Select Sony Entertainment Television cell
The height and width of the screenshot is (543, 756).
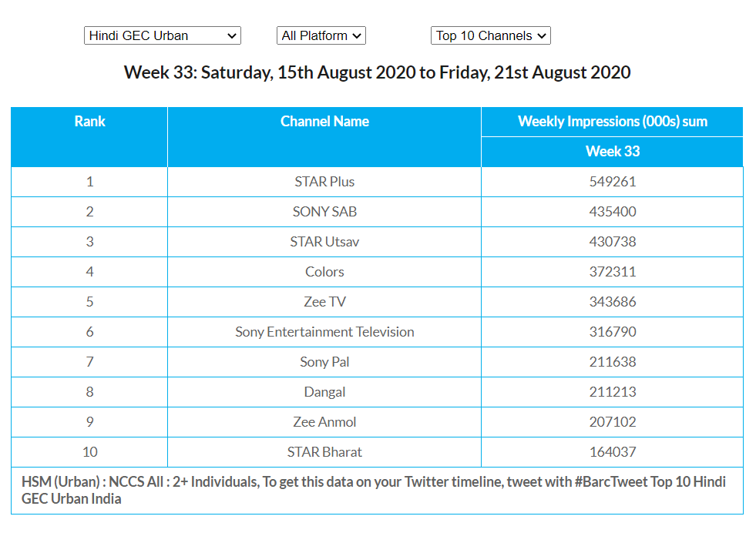(x=324, y=332)
